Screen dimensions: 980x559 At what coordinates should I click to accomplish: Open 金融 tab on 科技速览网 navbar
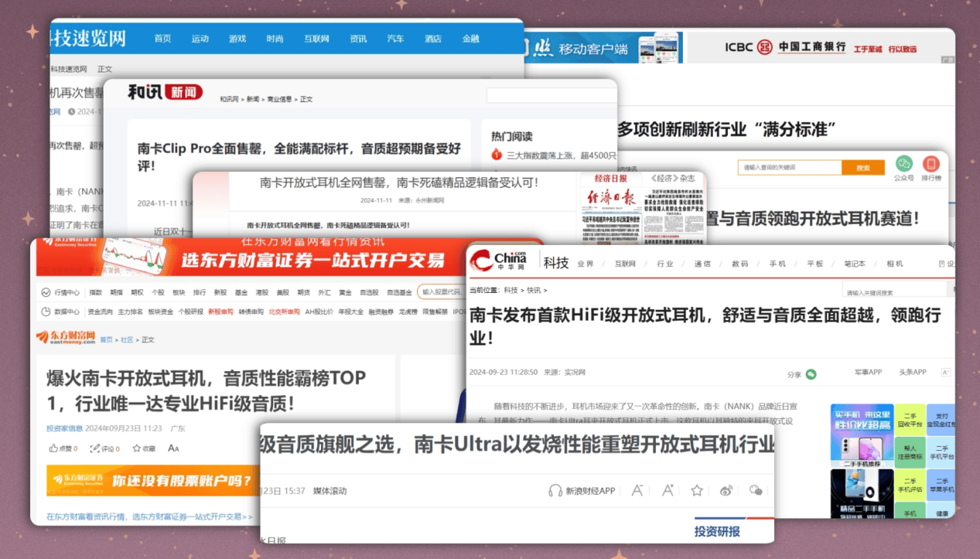pyautogui.click(x=470, y=39)
